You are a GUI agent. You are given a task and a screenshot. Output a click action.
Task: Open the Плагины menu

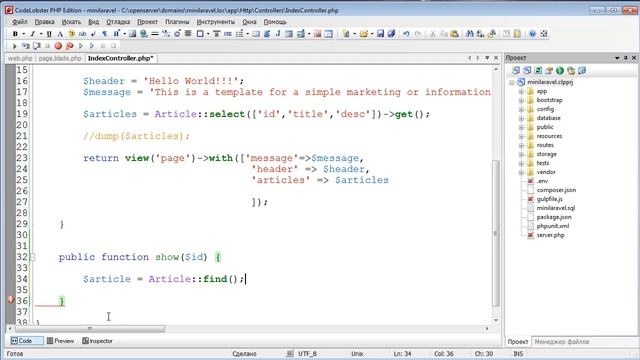177,22
